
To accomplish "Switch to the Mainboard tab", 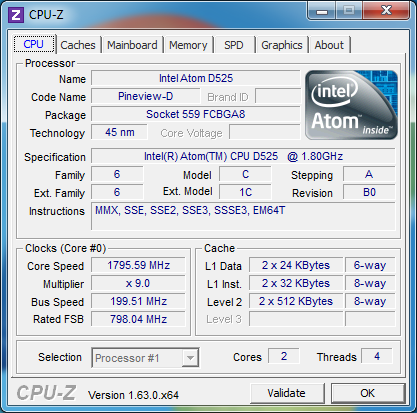I will (x=132, y=45).
